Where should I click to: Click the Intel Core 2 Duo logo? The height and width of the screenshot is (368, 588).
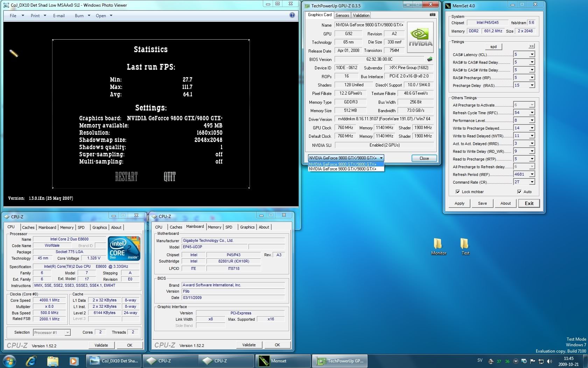click(x=124, y=248)
